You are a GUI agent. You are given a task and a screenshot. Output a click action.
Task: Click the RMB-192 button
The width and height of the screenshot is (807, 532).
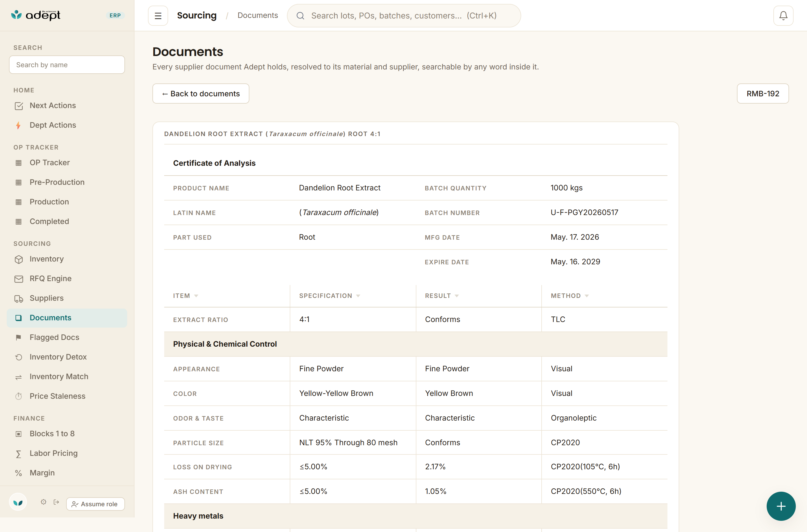coord(762,94)
